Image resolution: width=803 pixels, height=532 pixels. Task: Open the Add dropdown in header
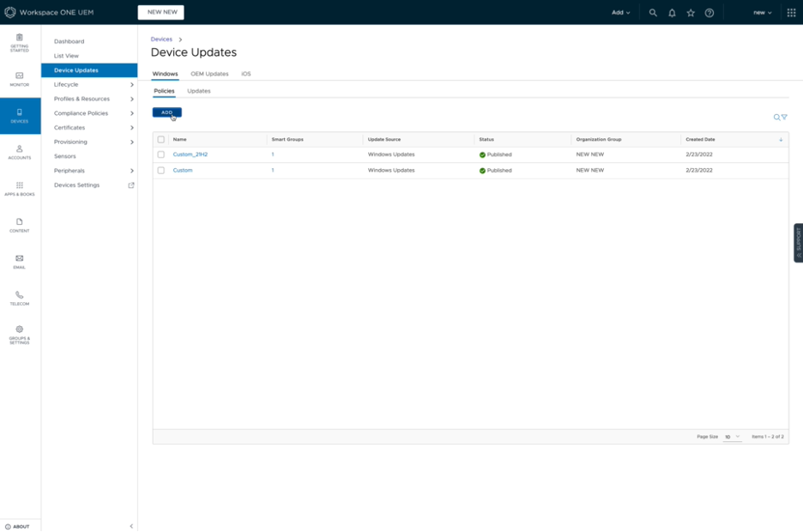click(620, 13)
